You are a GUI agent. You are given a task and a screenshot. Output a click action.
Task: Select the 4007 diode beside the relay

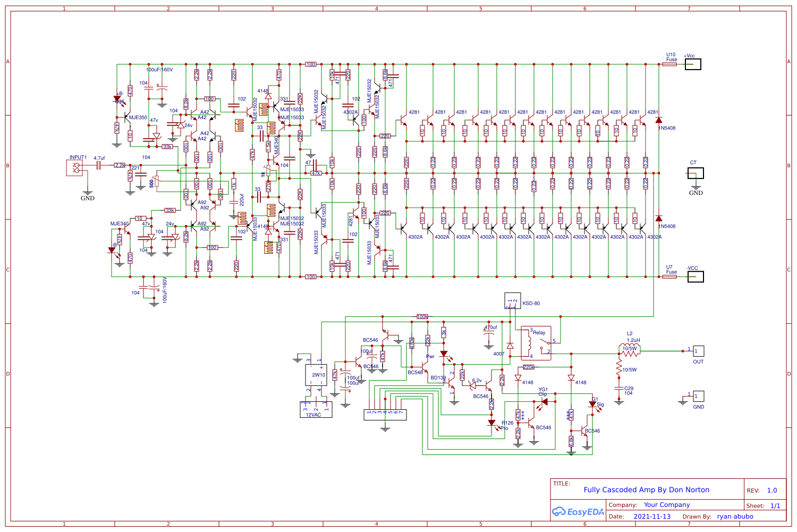click(509, 346)
